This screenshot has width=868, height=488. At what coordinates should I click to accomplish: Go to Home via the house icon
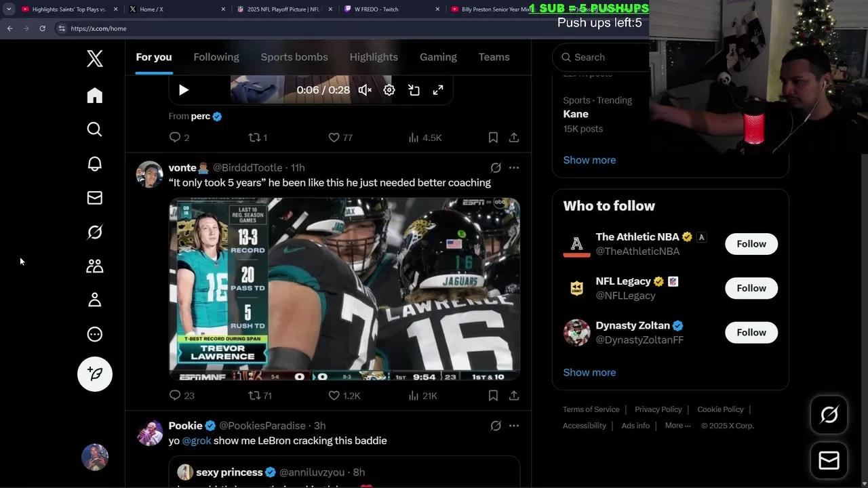[x=95, y=96]
